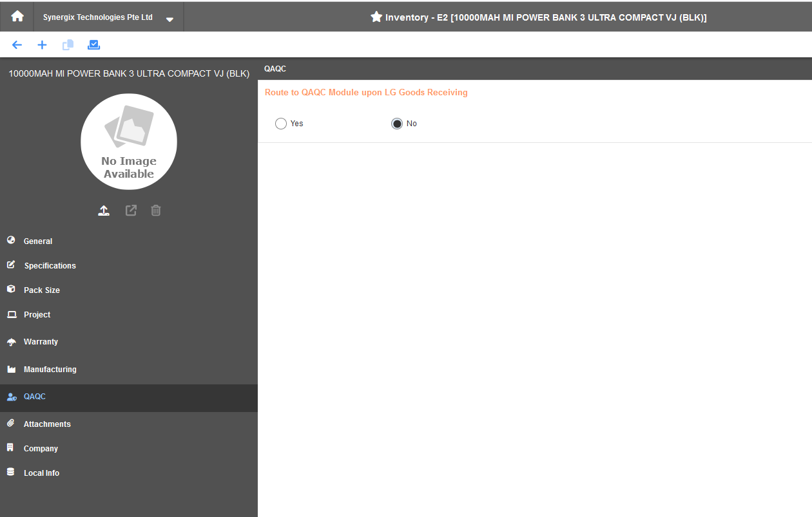Click the save icon in toolbar
Viewport: 812px width, 517px height.
(93, 45)
